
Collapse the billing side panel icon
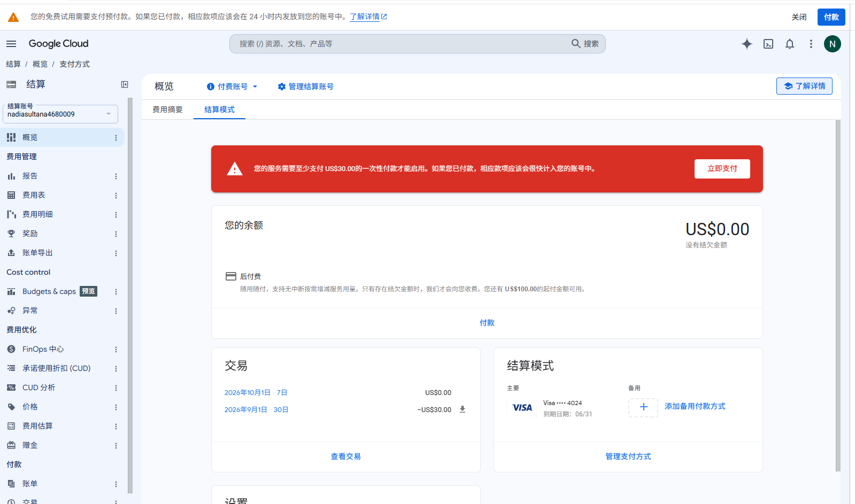pyautogui.click(x=125, y=84)
